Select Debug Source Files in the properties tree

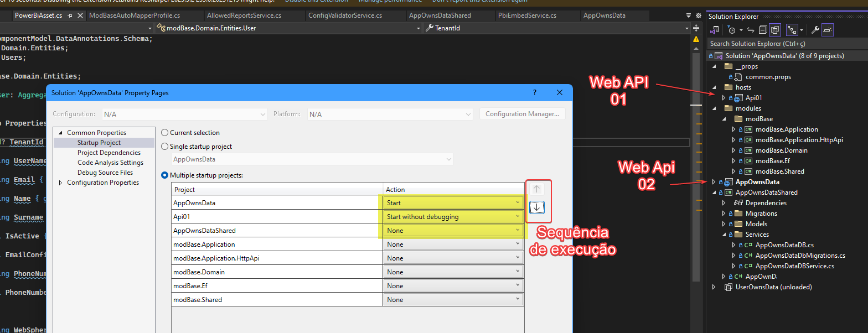click(105, 173)
